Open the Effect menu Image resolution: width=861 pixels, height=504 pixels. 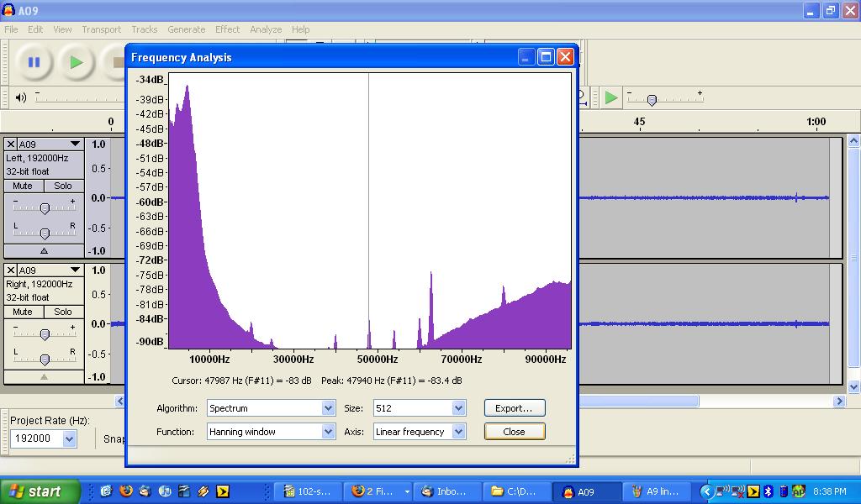[227, 29]
